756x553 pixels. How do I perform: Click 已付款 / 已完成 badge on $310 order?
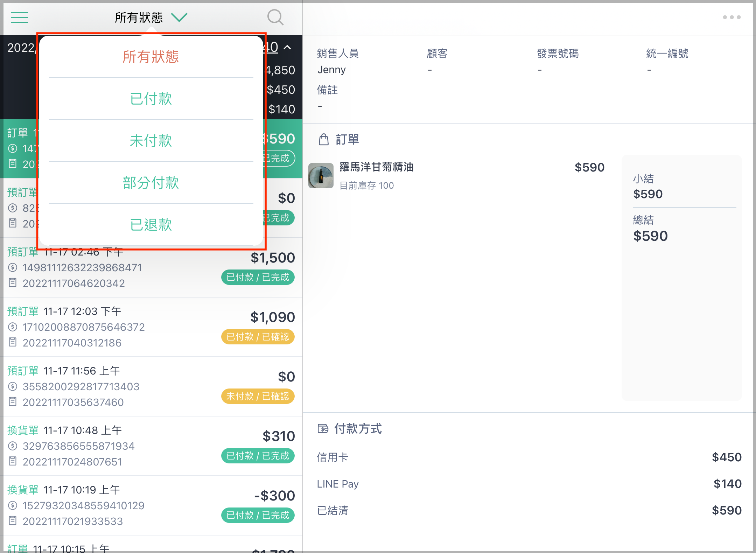(258, 456)
